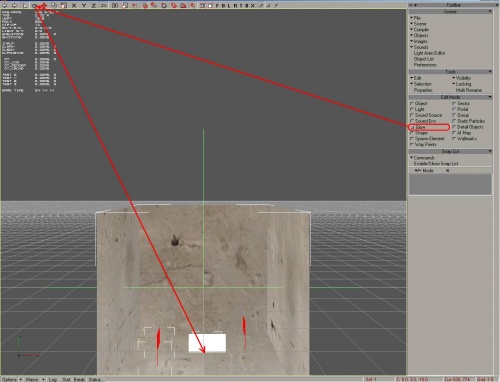Toggle the Z axis constraint button
Image resolution: width=500 pixels, height=382 pixels.
pos(93,5)
